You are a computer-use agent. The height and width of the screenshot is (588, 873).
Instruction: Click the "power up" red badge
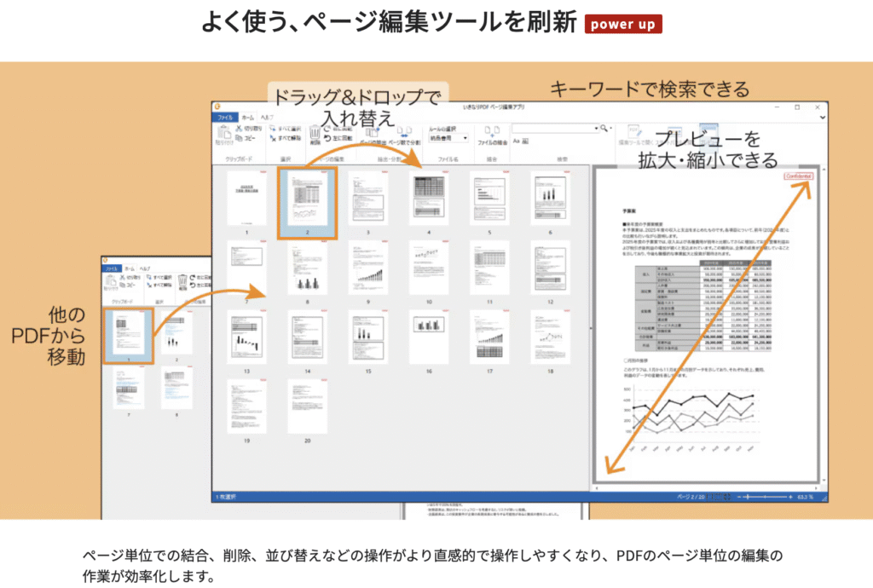(x=623, y=24)
